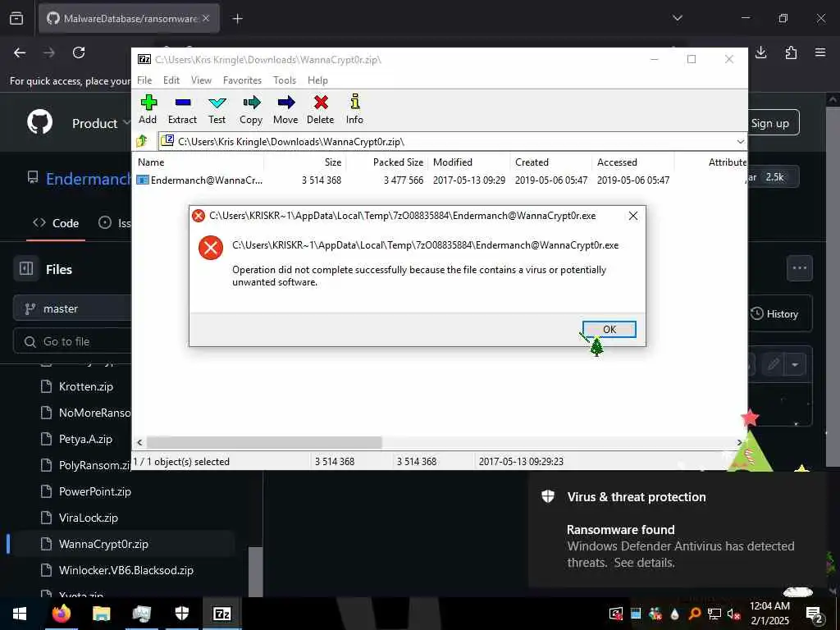Open PowerPoint.zip in the file tree

(94, 492)
